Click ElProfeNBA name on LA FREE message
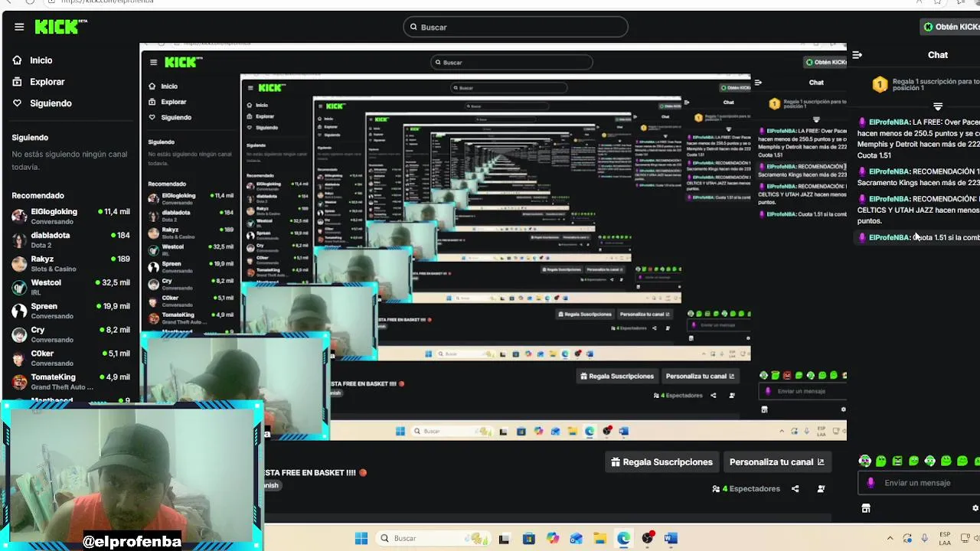This screenshot has height=551, width=980. (889, 122)
